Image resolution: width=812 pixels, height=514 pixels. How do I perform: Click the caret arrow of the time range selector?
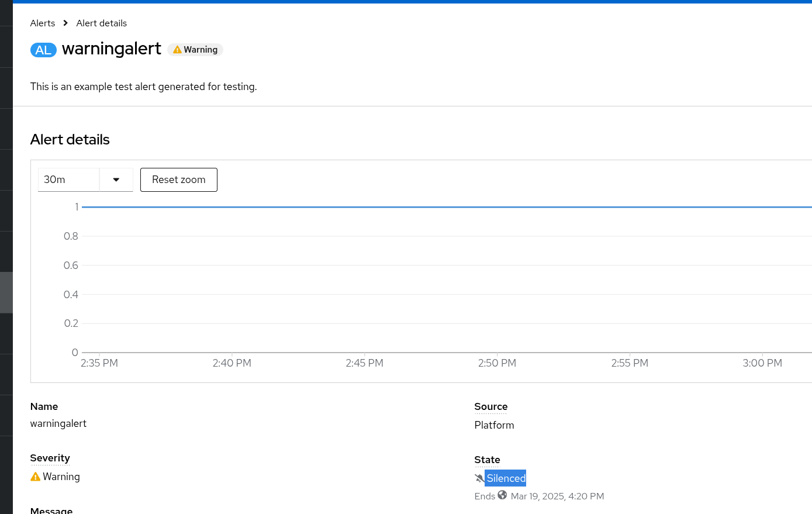[x=116, y=180]
